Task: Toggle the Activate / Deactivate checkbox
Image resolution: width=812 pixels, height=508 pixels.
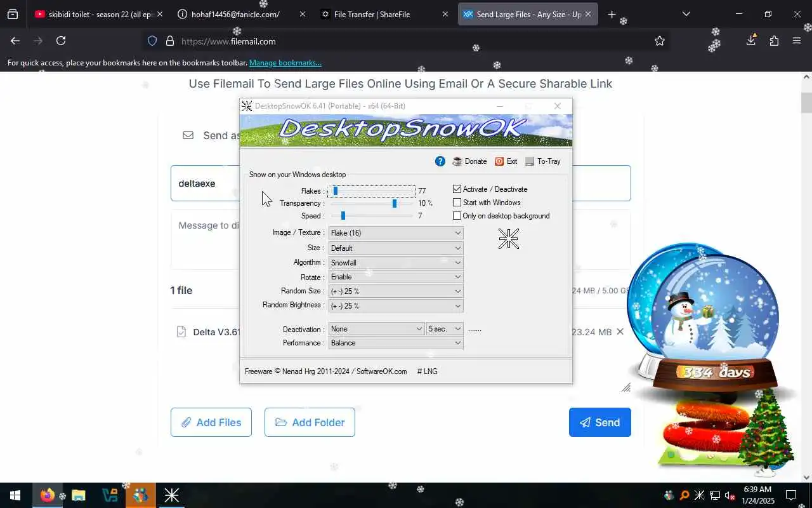Action: (x=457, y=189)
